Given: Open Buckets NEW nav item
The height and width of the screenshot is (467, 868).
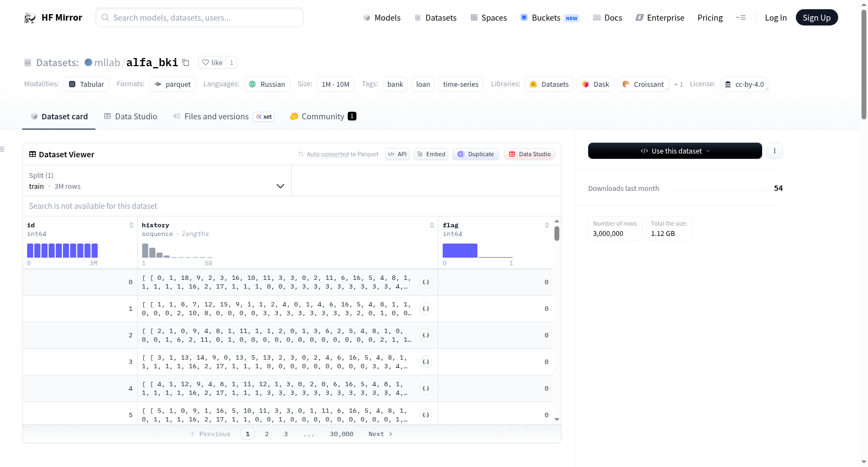Looking at the screenshot, I should pos(550,17).
